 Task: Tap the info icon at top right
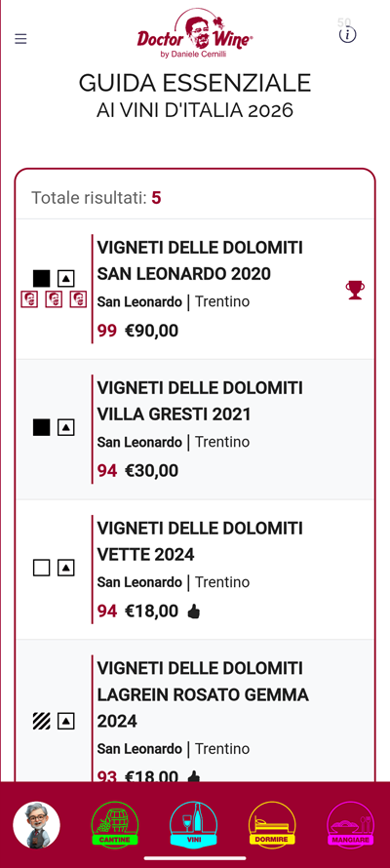[347, 35]
